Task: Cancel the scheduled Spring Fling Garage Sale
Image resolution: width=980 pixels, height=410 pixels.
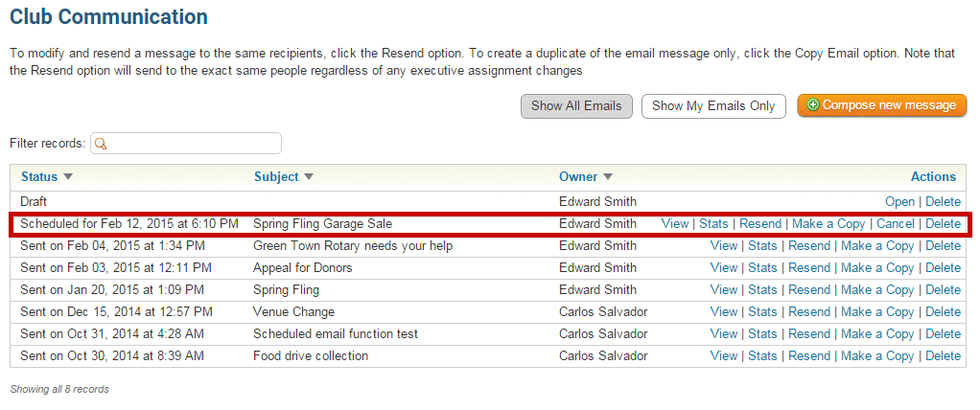Action: (895, 224)
